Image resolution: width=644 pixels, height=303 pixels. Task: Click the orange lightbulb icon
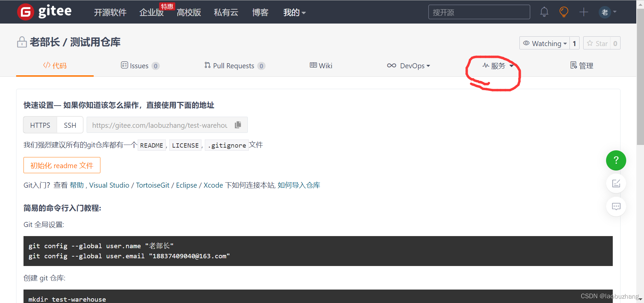click(564, 12)
